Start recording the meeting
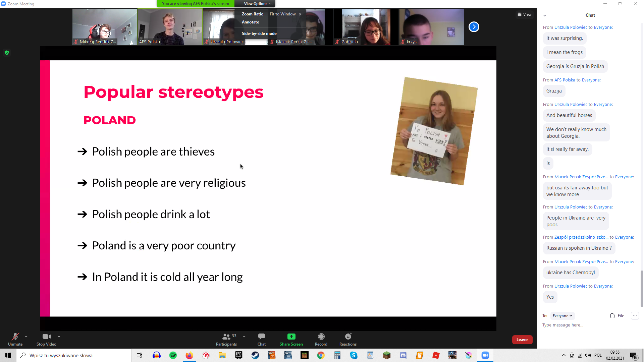Viewport: 644px width, 362px height. 321,339
